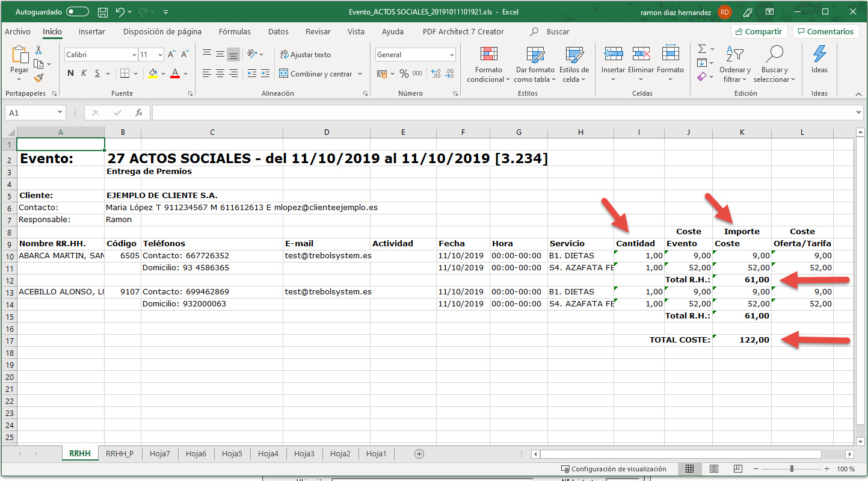Click the AutoSum sigma icon
The image size is (868, 481).
coord(702,49)
